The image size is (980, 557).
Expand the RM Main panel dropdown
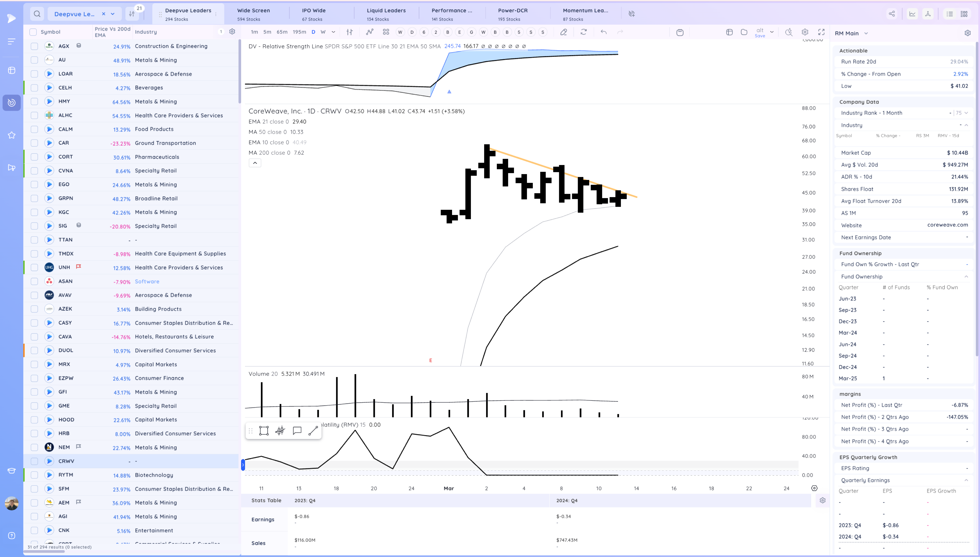point(866,33)
